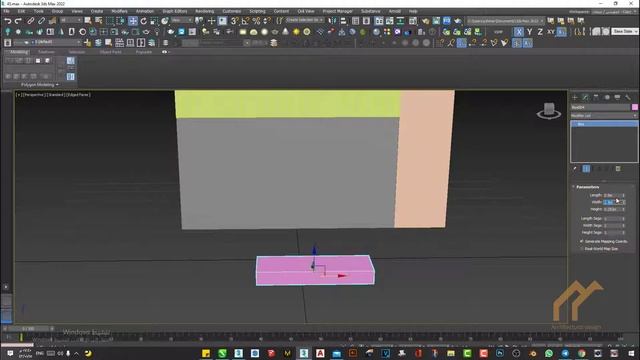The width and height of the screenshot is (640, 360).
Task: Open the layer Default dropdown
Action: click(x=47, y=42)
